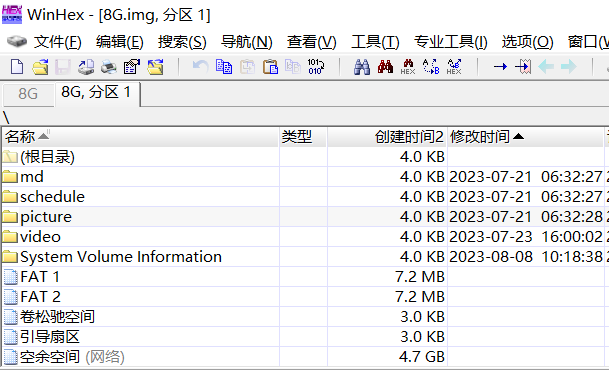Switch to the 8G tab
The width and height of the screenshot is (609, 370).
pos(28,94)
